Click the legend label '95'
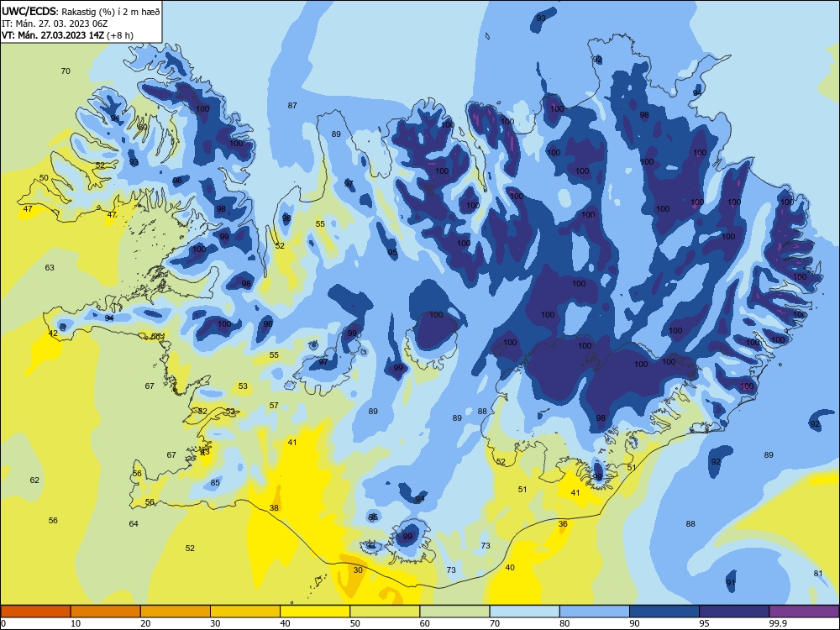The height and width of the screenshot is (630, 840). (705, 623)
